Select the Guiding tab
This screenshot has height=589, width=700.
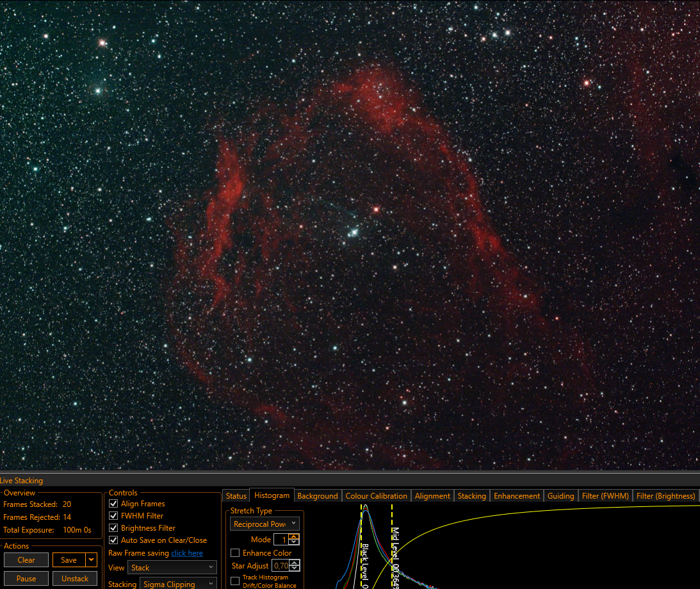coord(561,496)
